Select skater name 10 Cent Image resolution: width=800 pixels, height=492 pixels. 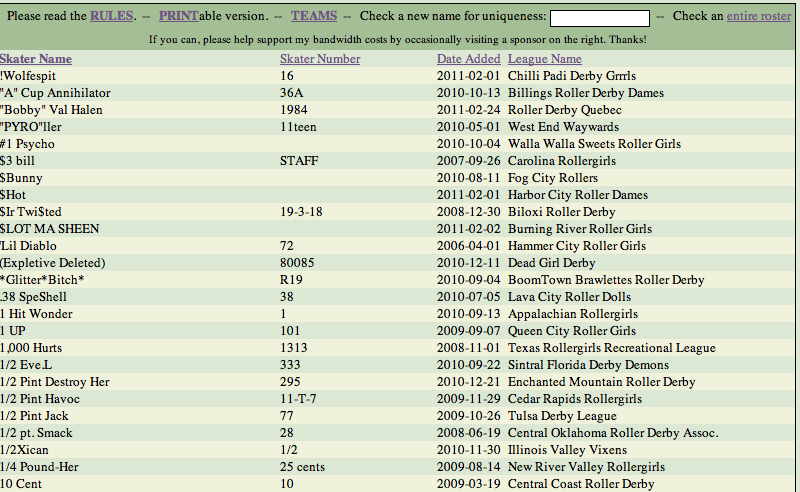click(x=21, y=484)
